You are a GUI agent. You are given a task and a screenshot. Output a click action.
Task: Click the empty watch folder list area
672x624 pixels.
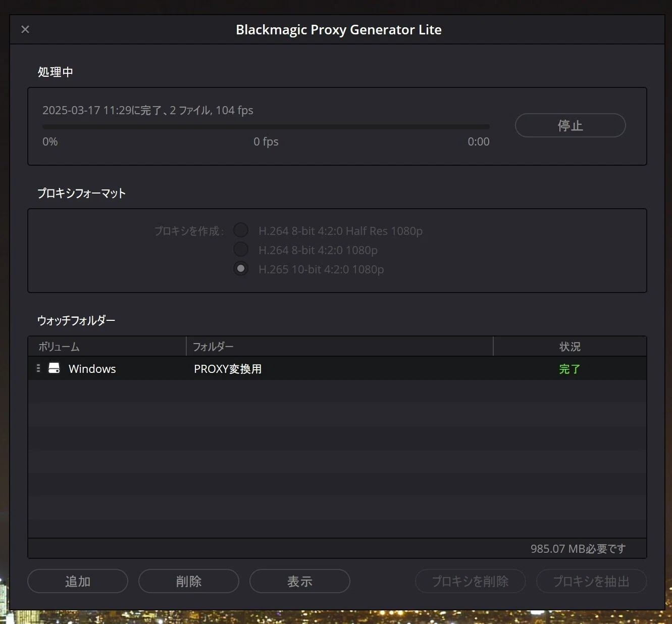pos(337,459)
